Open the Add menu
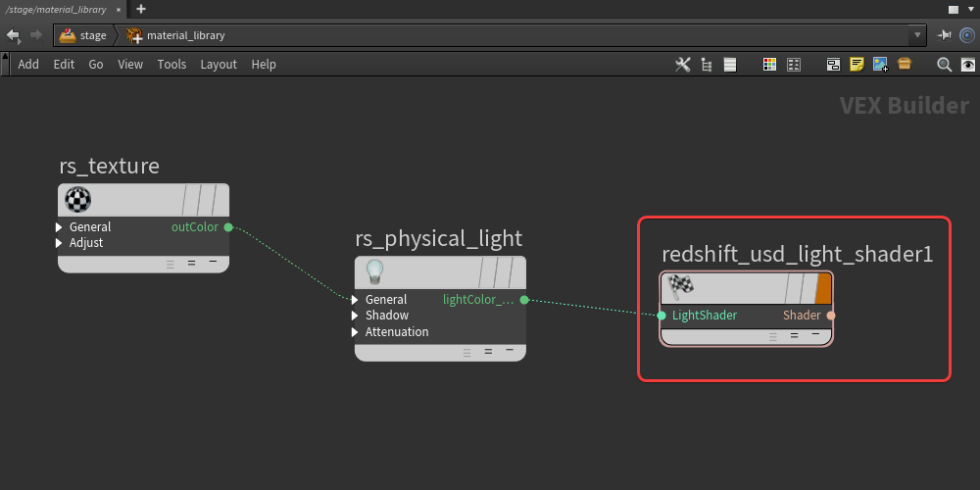This screenshot has height=490, width=980. tap(28, 65)
